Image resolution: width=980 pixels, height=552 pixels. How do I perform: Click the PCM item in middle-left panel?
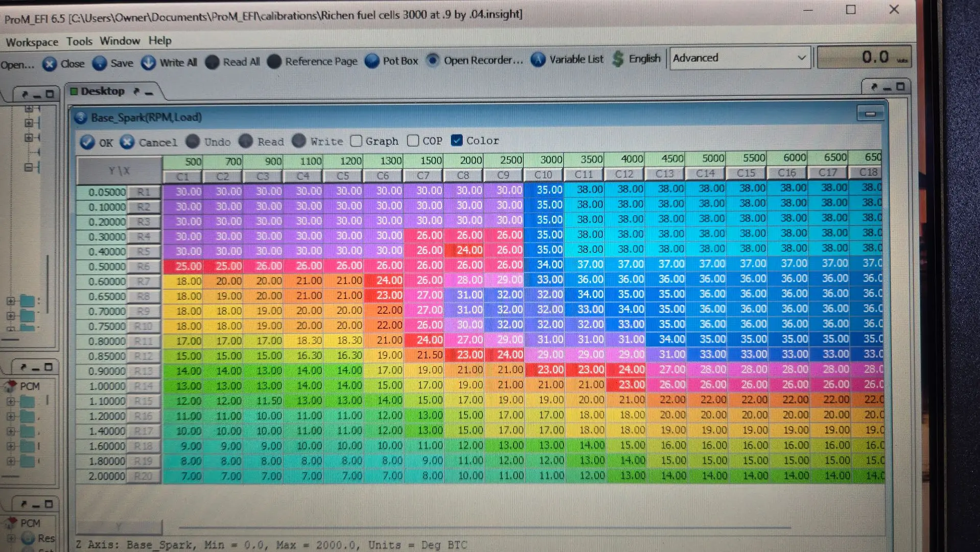(30, 386)
